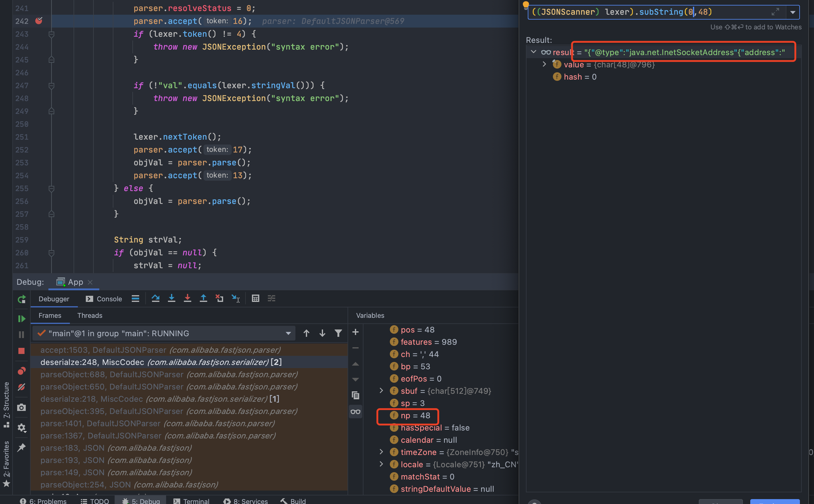Image resolution: width=814 pixels, height=504 pixels.
Task: Select frame accept:1503, DefaultJSONParser
Action: pos(189,350)
